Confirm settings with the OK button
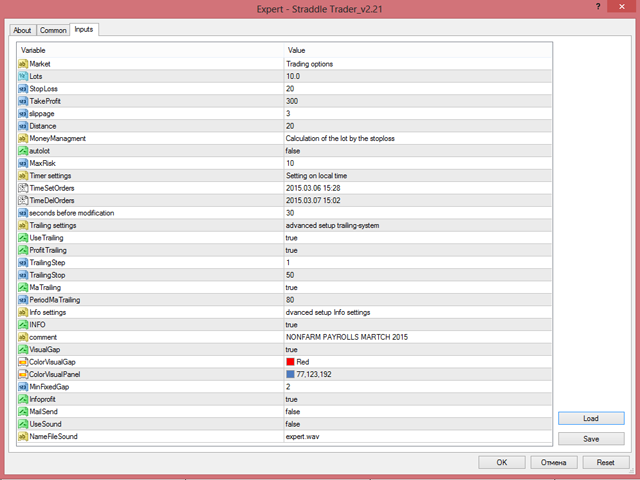This screenshot has height=480, width=640. click(x=502, y=462)
